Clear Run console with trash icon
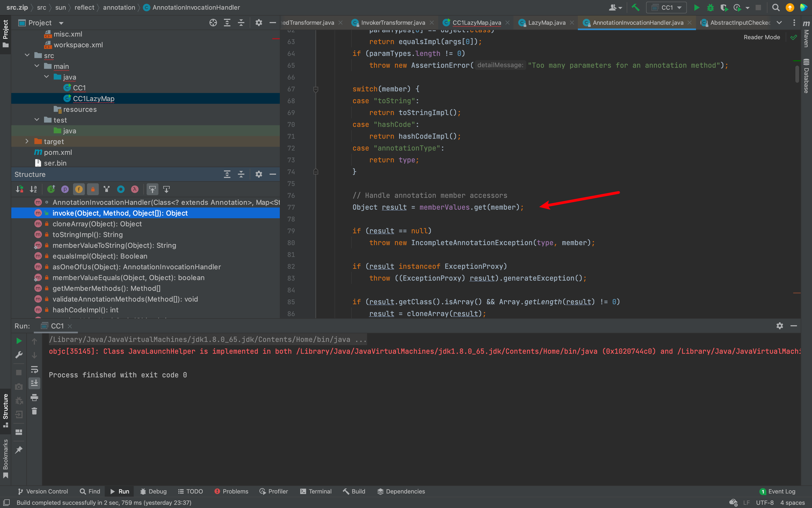Screen dimensions: 812x508 [x=34, y=411]
